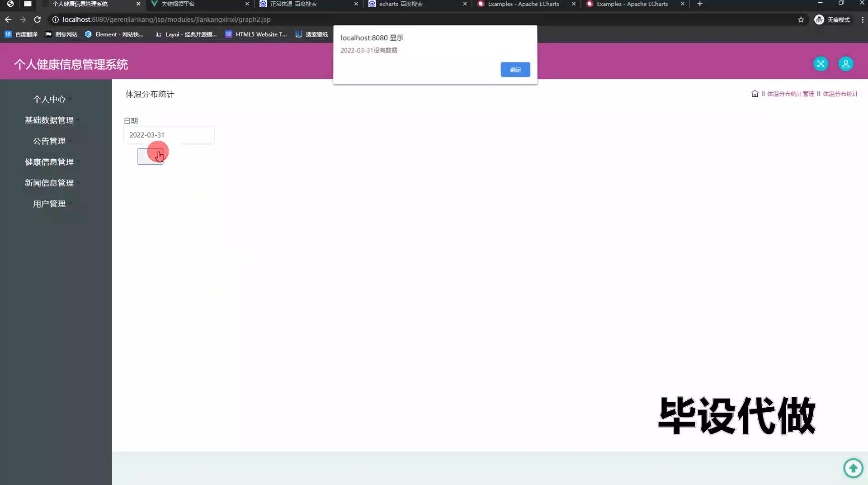Reload the page with refresh icon
Image resolution: width=868 pixels, height=485 pixels.
coord(38,19)
